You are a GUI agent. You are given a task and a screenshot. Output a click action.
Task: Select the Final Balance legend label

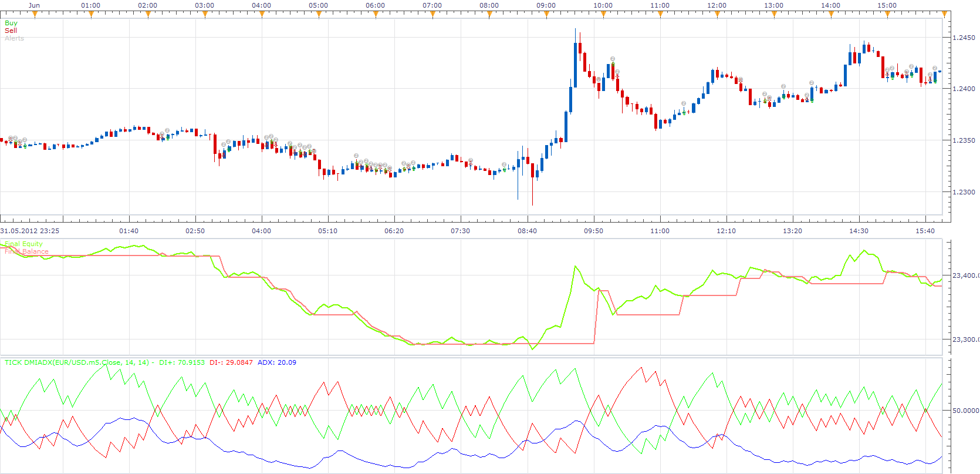26,251
